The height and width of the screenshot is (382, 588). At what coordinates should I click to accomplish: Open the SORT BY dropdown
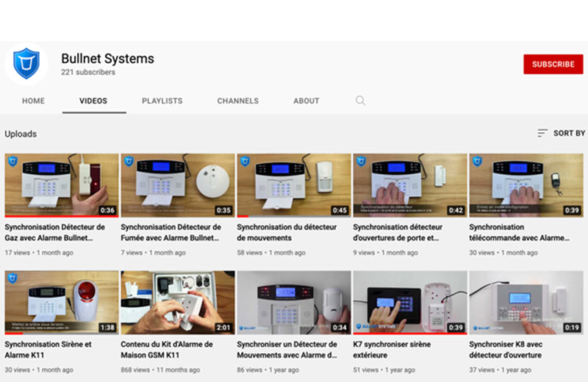(568, 133)
